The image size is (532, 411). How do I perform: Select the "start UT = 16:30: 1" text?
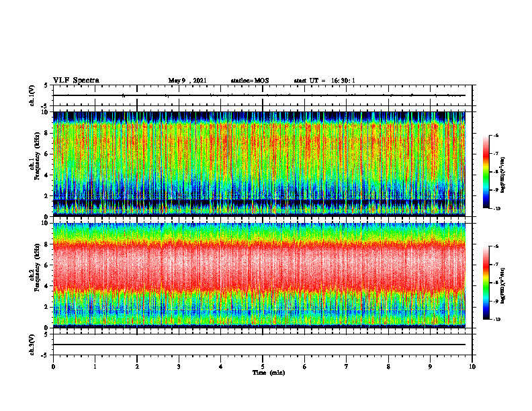pos(324,81)
